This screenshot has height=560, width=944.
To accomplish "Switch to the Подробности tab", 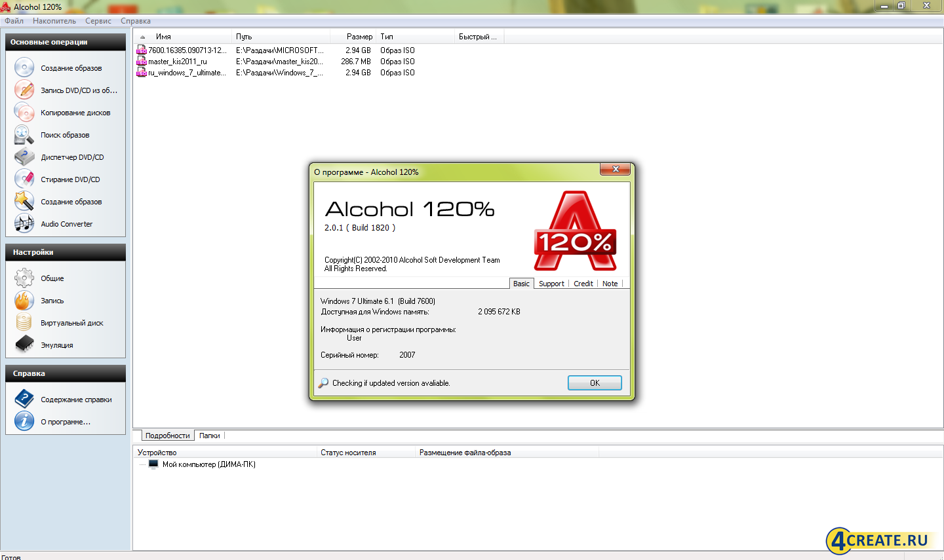I will click(x=167, y=436).
